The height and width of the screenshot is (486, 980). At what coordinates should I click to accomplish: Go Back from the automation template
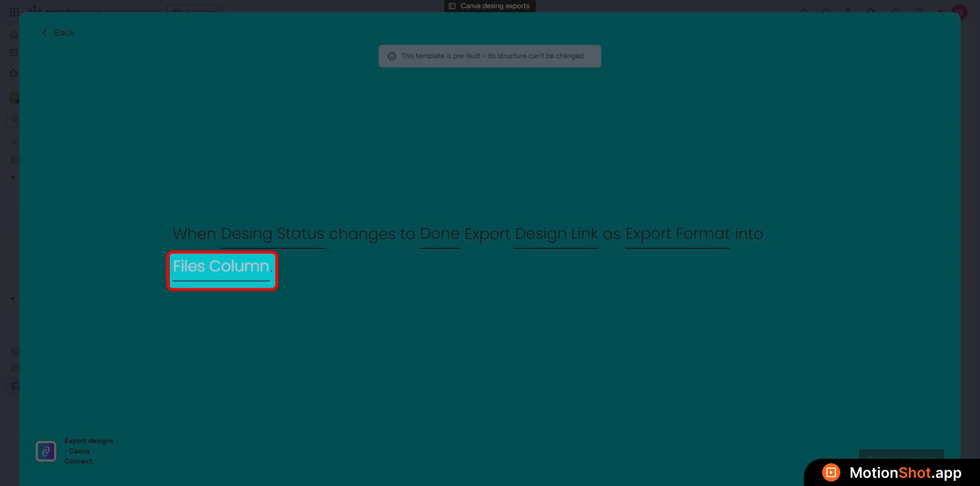coord(64,33)
